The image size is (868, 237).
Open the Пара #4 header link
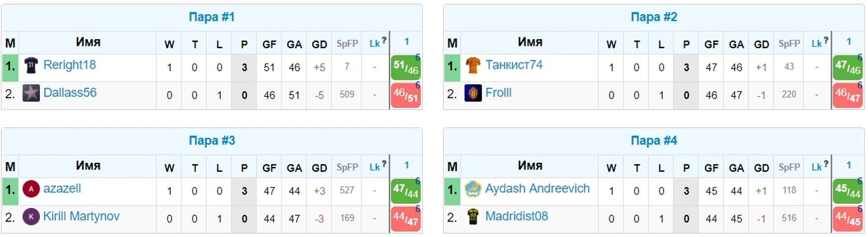click(654, 141)
